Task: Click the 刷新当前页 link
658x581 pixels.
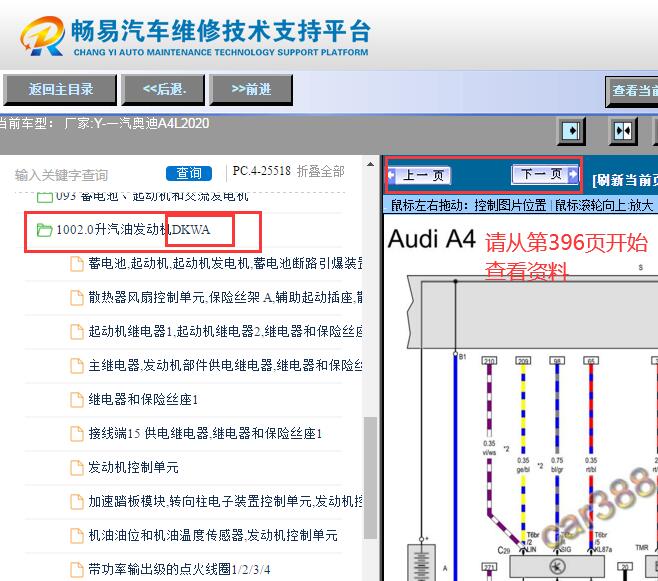Action: (624, 180)
